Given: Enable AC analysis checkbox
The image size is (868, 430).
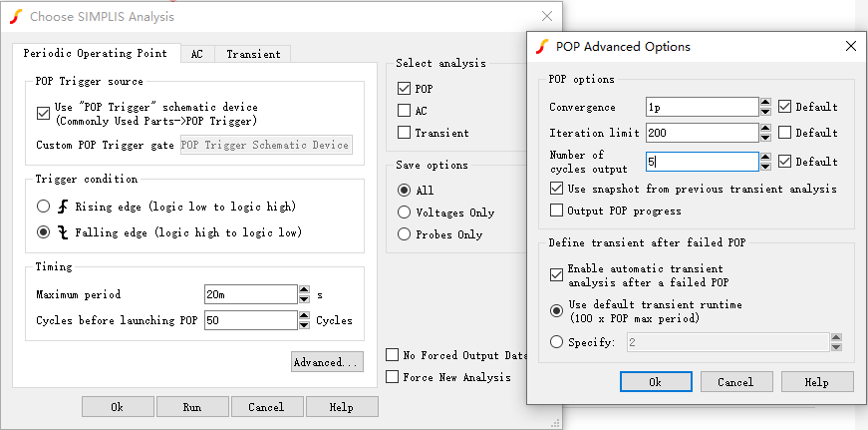Looking at the screenshot, I should 405,111.
